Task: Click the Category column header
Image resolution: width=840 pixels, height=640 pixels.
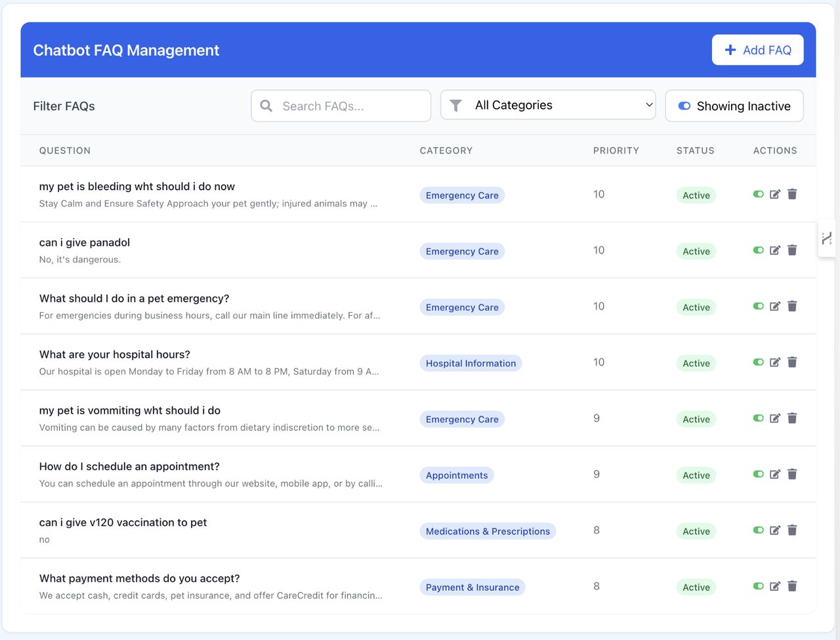Action: tap(446, 151)
